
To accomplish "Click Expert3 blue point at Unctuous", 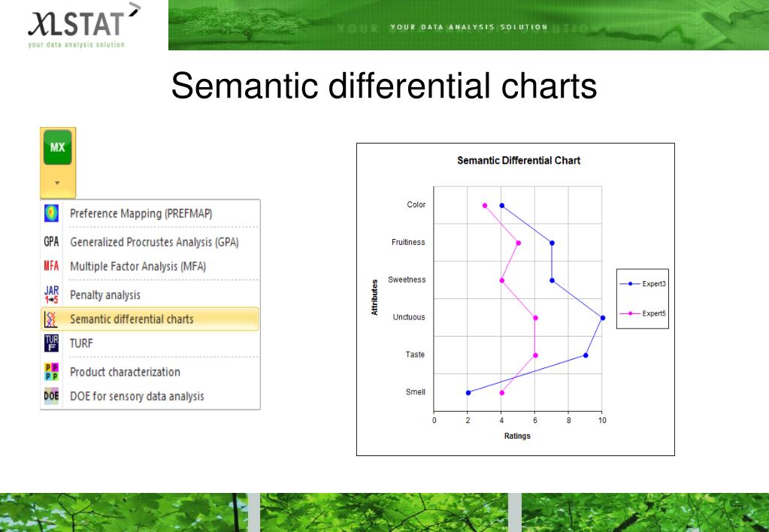I will tap(603, 318).
